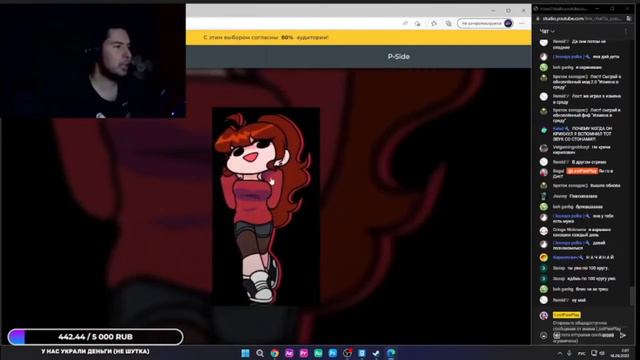640x360 pixels.
Task: Click the streamer webcam overlay
Action: [93, 61]
